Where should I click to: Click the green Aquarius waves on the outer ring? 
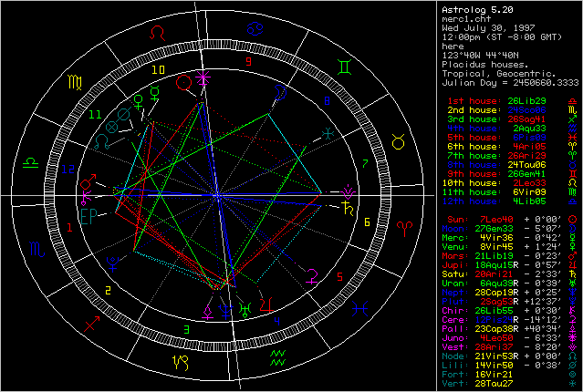(277, 357)
